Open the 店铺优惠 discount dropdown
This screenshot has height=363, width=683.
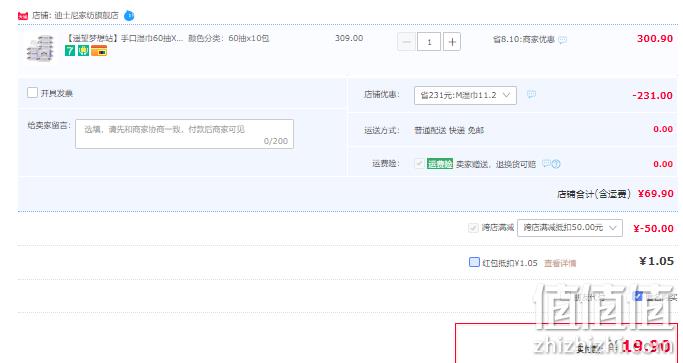(465, 95)
